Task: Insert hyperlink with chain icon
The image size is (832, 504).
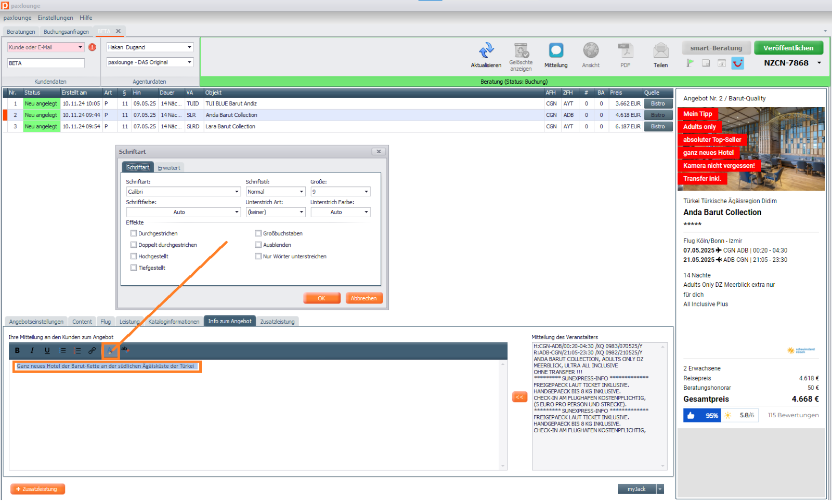Action: click(x=92, y=351)
